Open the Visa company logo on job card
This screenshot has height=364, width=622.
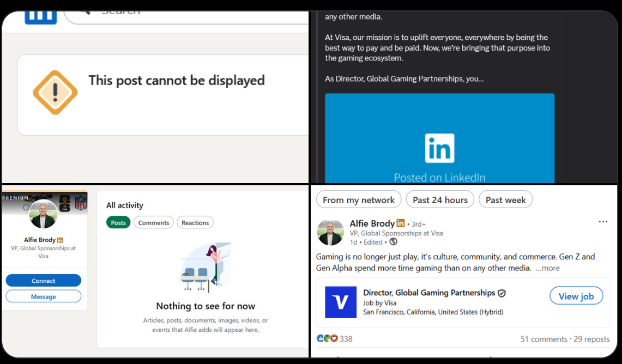tap(341, 302)
